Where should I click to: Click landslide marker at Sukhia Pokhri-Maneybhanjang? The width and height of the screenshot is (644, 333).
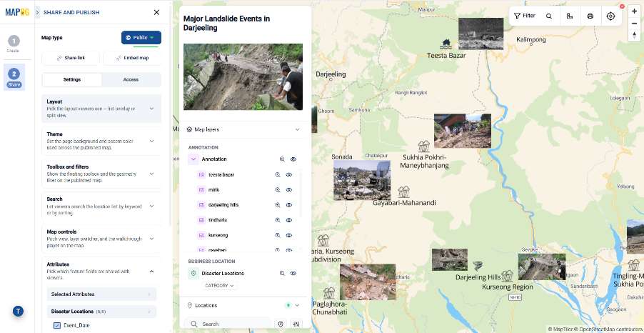(x=424, y=146)
